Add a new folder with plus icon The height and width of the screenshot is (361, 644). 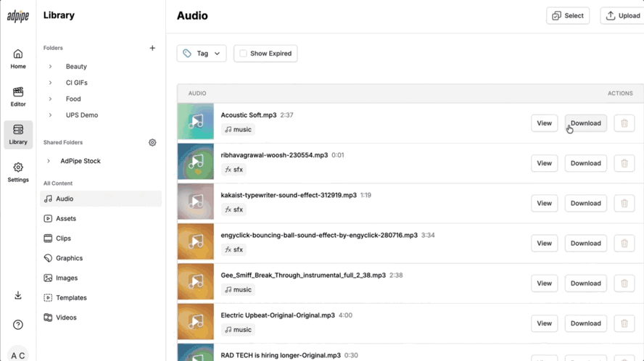(x=152, y=48)
